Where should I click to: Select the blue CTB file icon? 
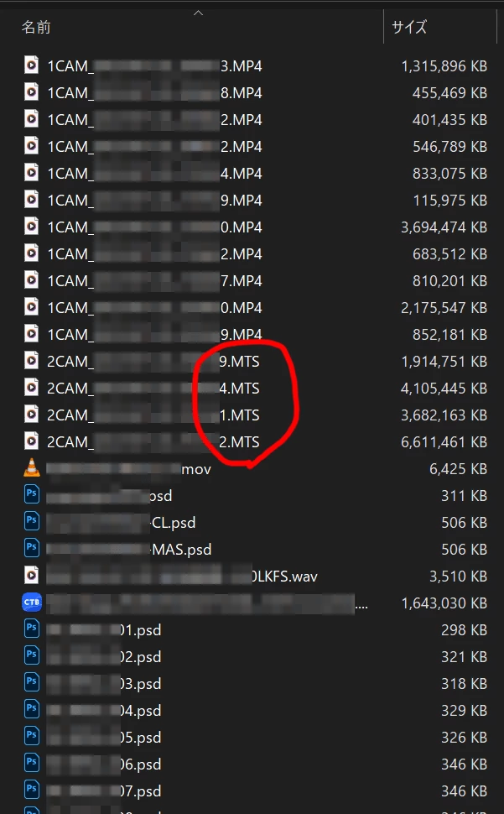point(32,603)
